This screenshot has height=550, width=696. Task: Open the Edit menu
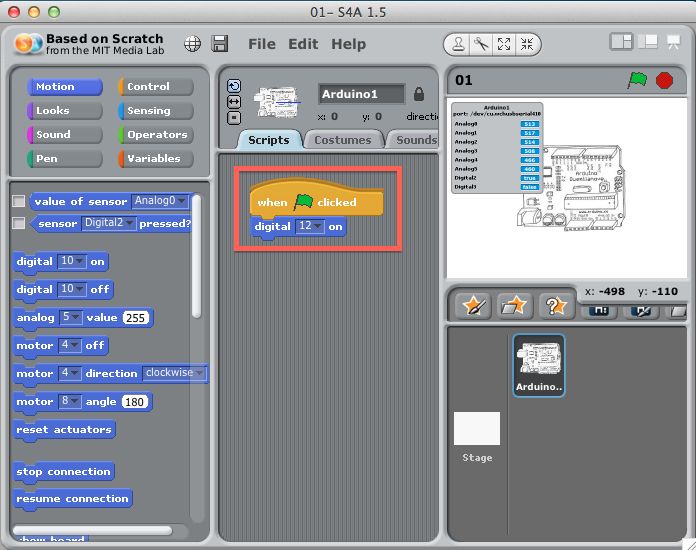(x=303, y=44)
